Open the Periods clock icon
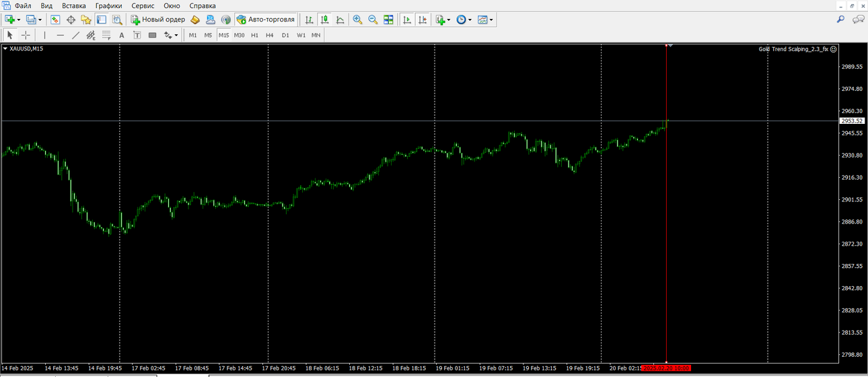The image size is (868, 377). 462,20
